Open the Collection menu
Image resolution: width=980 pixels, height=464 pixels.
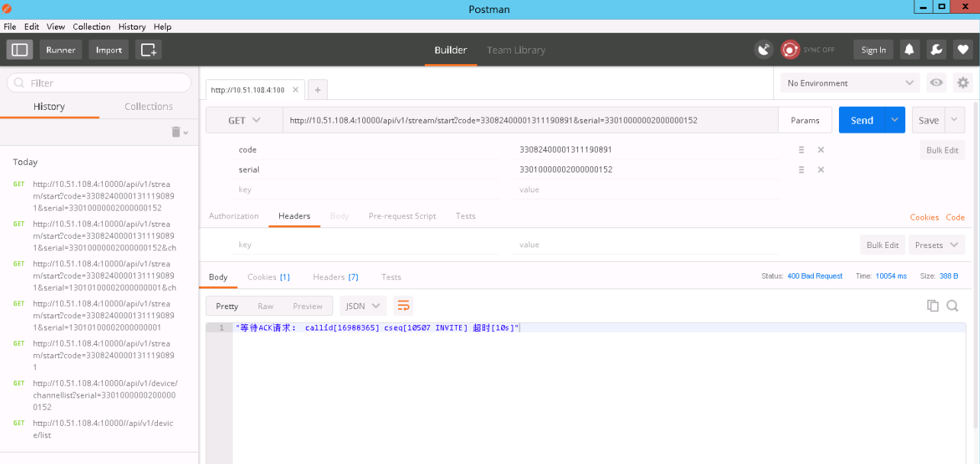(x=92, y=26)
